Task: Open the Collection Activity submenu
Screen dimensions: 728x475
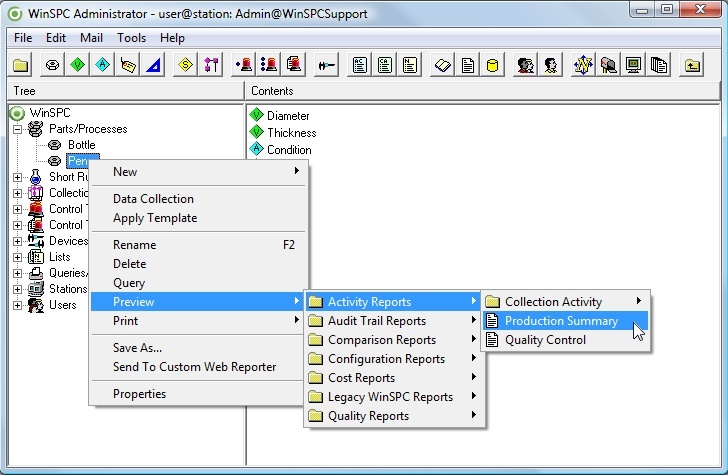Action: click(x=565, y=302)
